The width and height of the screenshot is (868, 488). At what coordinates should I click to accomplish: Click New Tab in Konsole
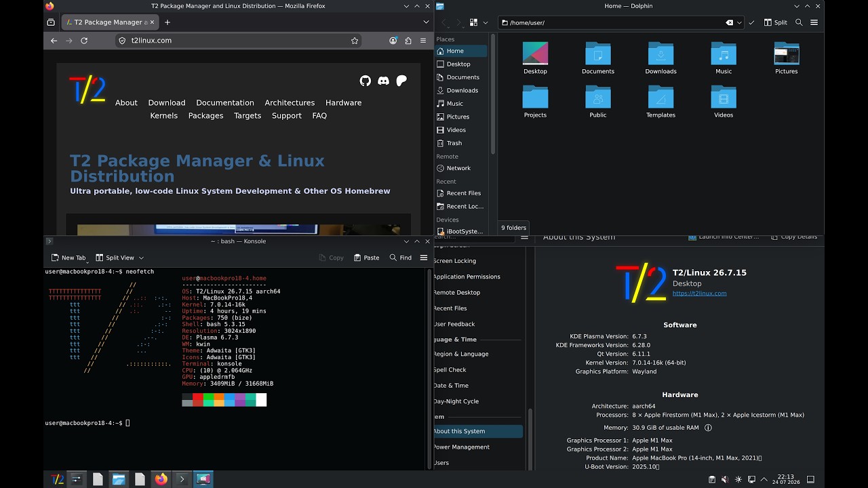pyautogui.click(x=68, y=258)
